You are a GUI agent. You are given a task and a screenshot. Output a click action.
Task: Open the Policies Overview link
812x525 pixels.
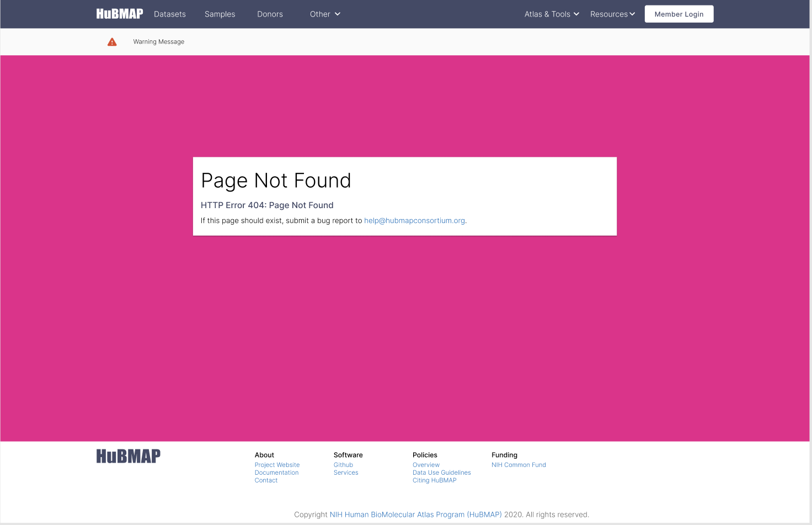426,465
